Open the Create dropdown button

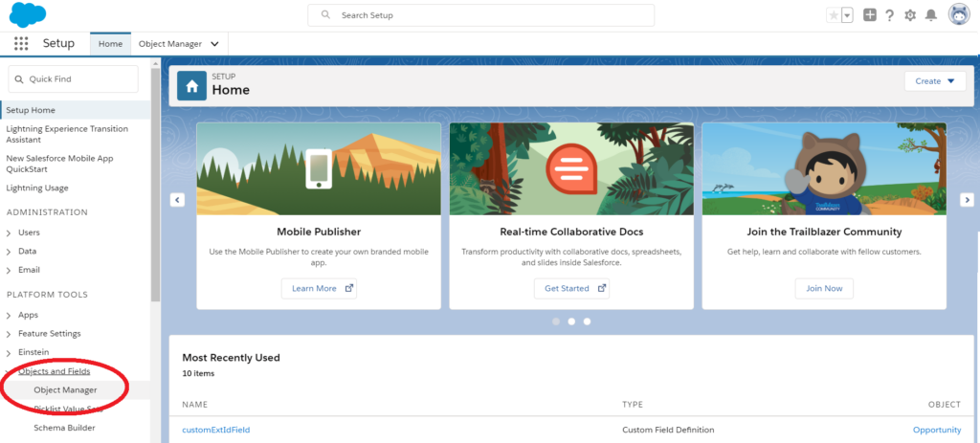coord(935,81)
